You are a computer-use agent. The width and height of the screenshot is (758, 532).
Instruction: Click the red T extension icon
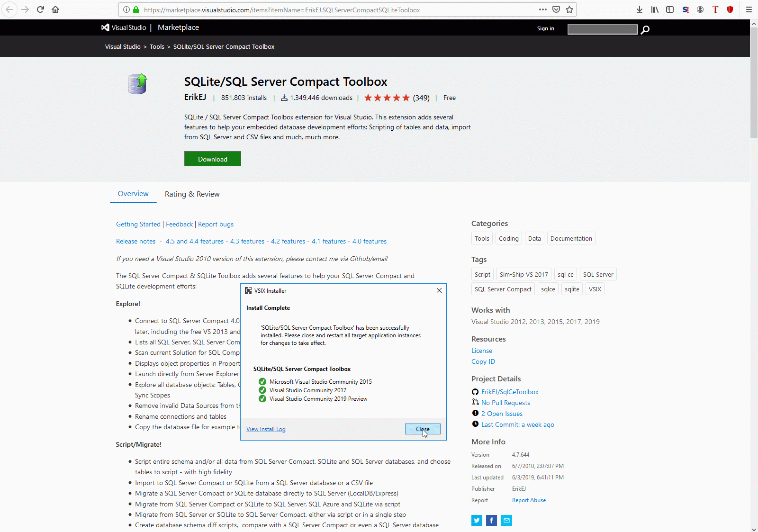click(715, 9)
